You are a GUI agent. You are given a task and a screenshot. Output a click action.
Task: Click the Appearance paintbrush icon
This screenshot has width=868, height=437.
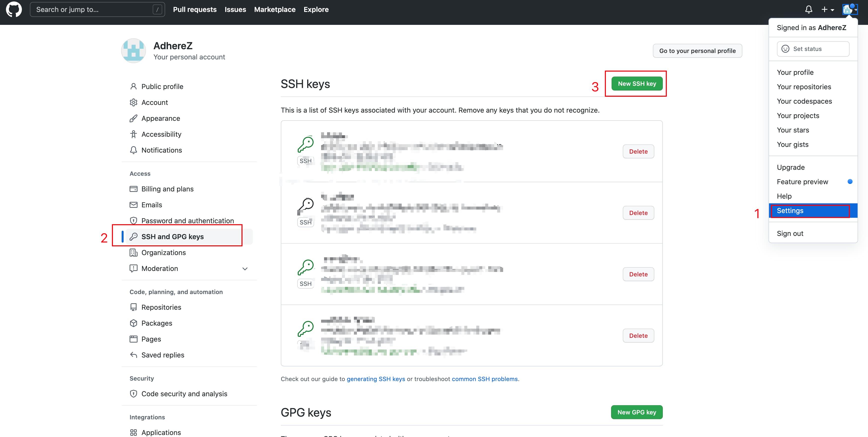tap(134, 118)
